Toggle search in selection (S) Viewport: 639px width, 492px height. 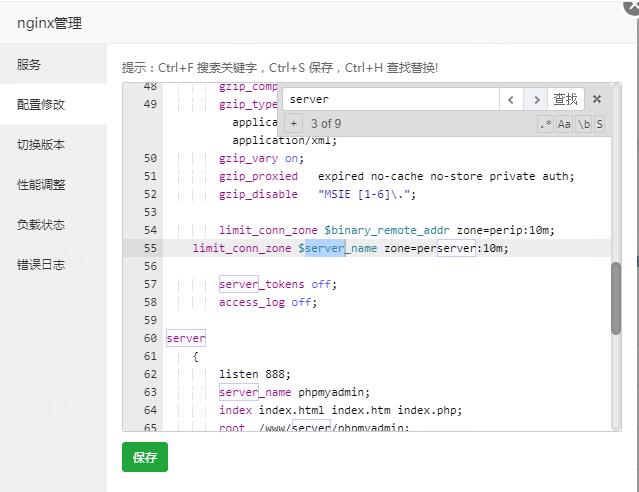point(599,124)
